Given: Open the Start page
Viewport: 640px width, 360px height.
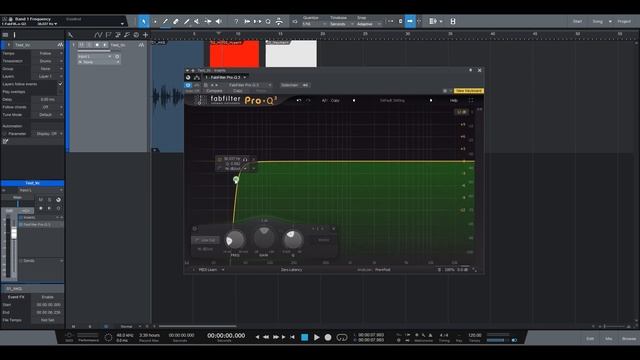Looking at the screenshot, I should point(577,21).
